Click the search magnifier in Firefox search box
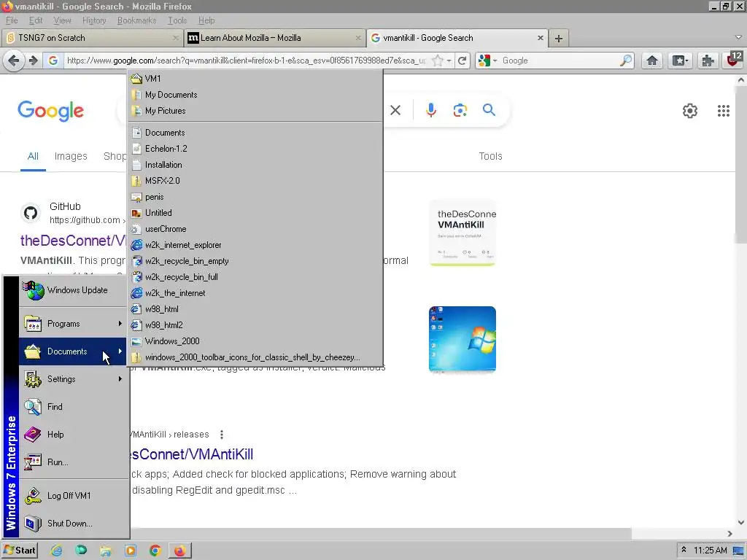Screen dimensions: 747x560 [625, 61]
